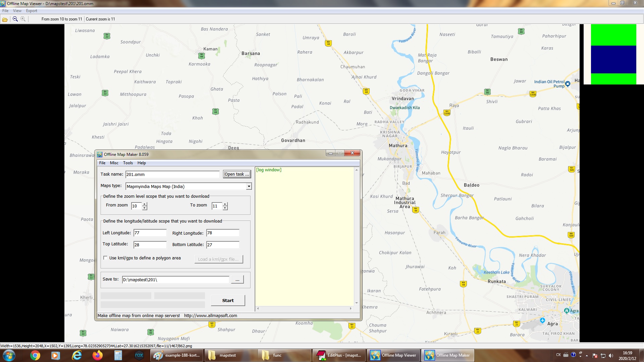The image size is (644, 362).
Task: Switch to EditPlus taskbar window
Action: [x=339, y=355]
